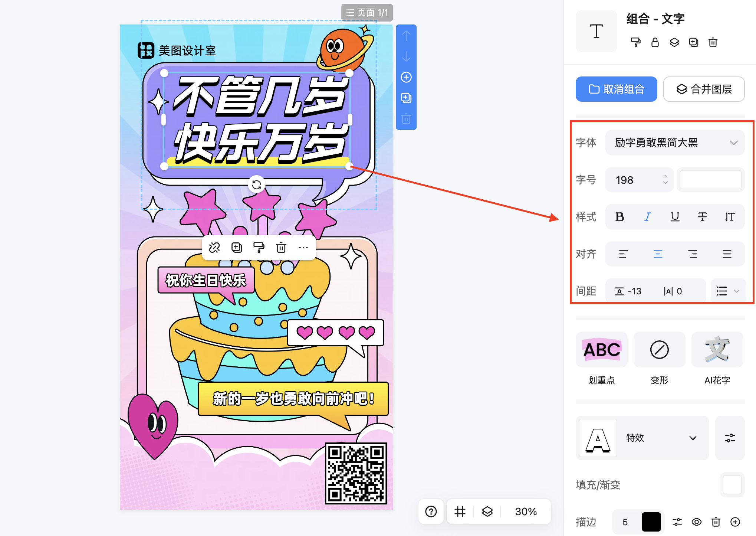Open the layer order icon in the panel
This screenshot has height=536, width=756.
[674, 42]
